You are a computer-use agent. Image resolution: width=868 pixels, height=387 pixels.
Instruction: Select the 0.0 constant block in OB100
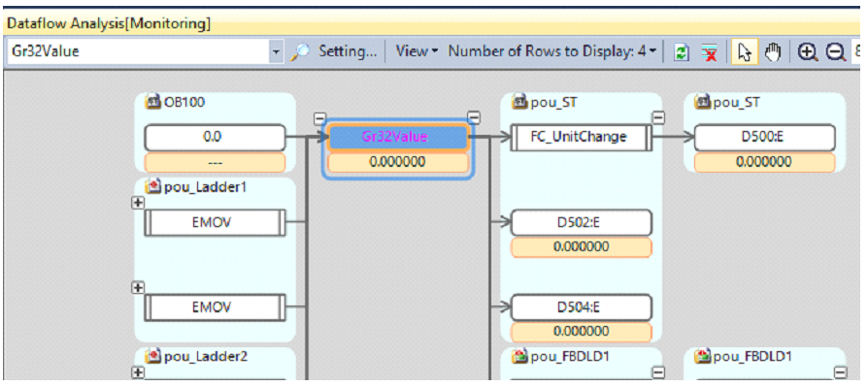(x=215, y=138)
